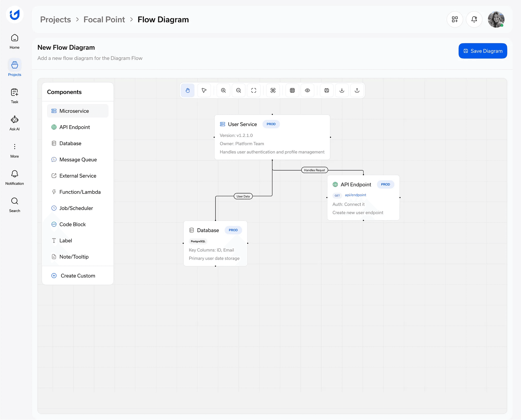Open the user profile avatar menu

[496, 19]
